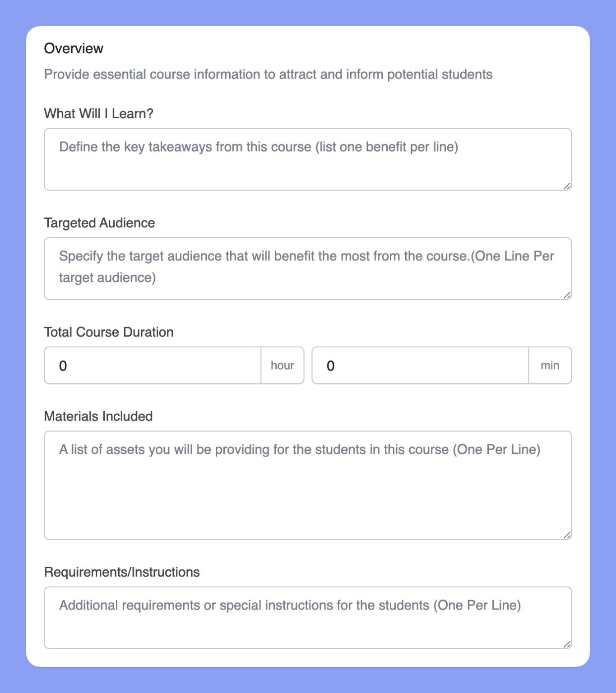Image resolution: width=616 pixels, height=693 pixels.
Task: Click the resize grip on the Targeted Audience box
Action: coord(568,296)
